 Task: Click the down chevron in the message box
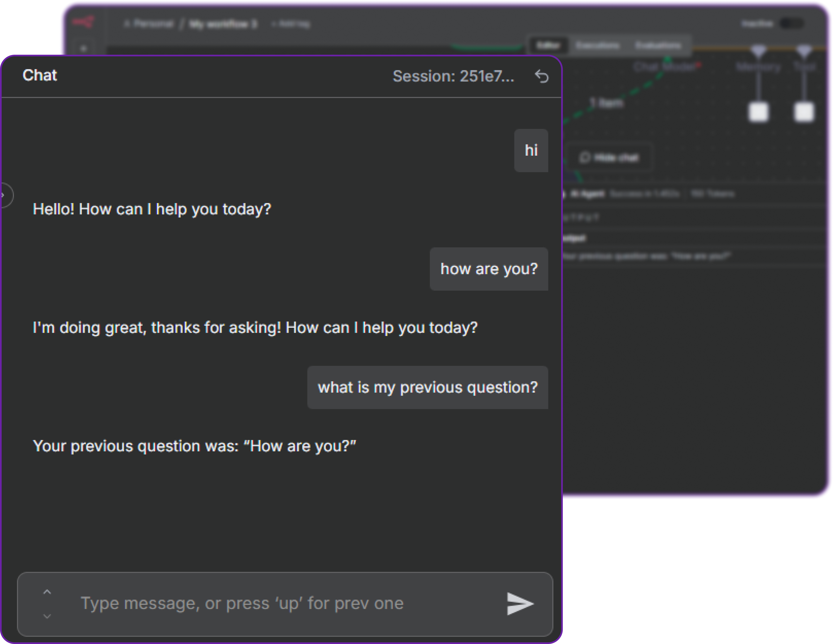pos(47,616)
